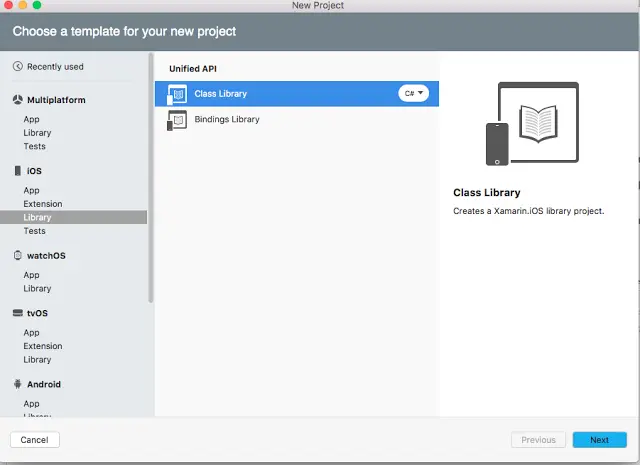Viewport: 640px width, 465px height.
Task: Choose the Class Library template row
Action: 297,94
